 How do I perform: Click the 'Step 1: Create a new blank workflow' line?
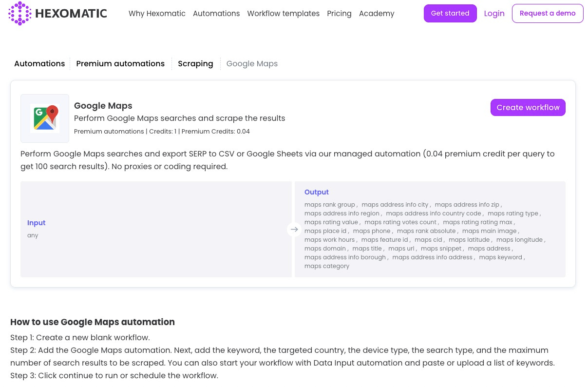80,338
